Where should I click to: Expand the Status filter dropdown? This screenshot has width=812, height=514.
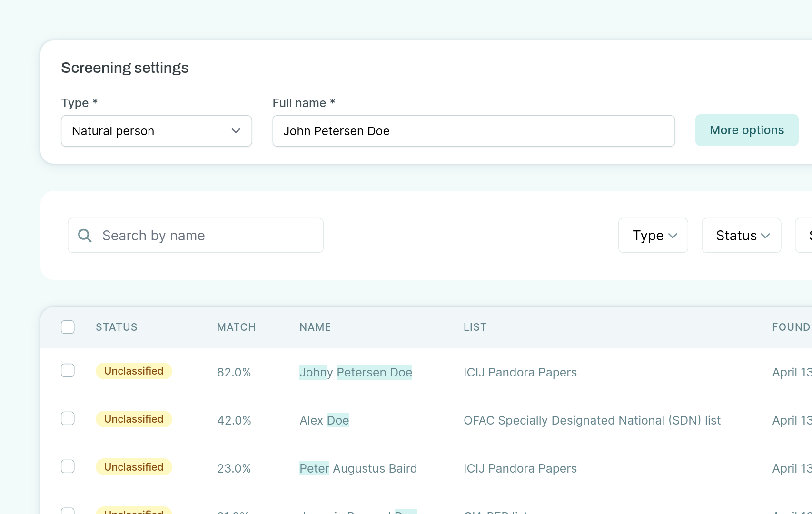point(741,236)
